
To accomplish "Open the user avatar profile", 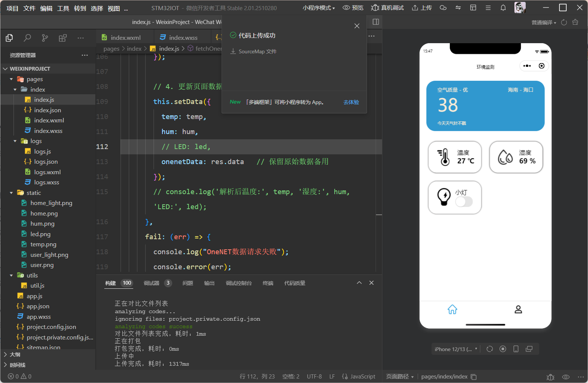I will pyautogui.click(x=520, y=8).
